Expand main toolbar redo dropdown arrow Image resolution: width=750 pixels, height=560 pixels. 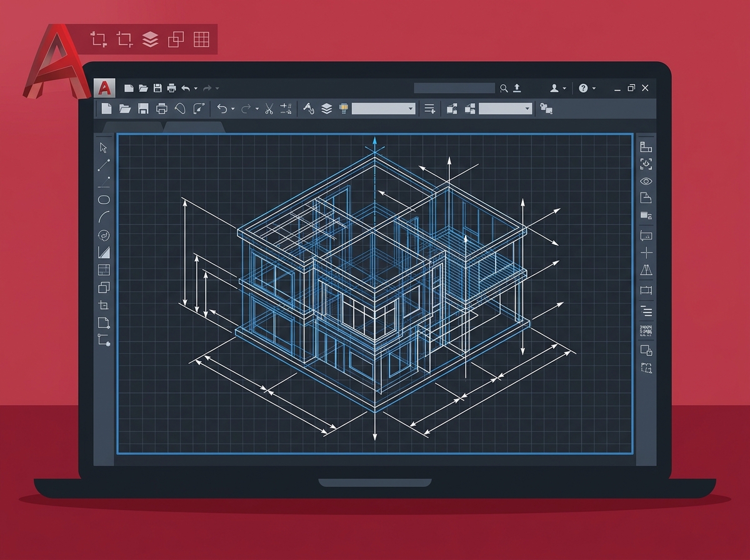[257, 109]
